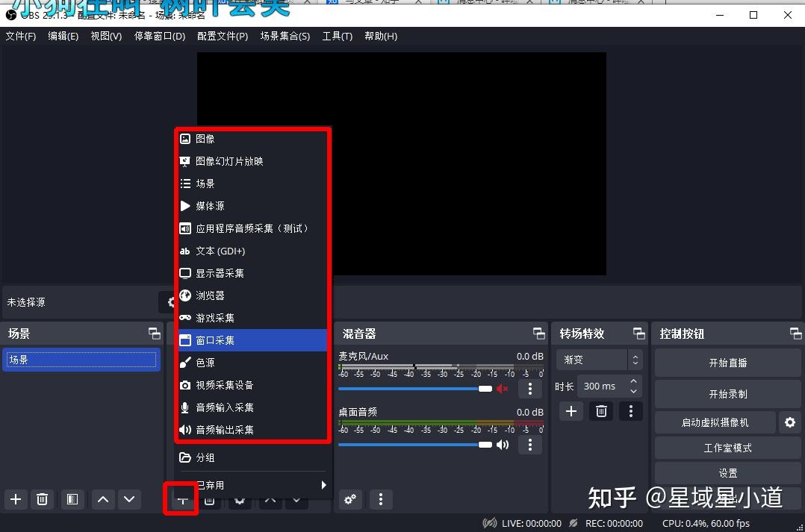This screenshot has width=805, height=532.
Task: Choose 音频输入采集 source
Action: coord(252,407)
